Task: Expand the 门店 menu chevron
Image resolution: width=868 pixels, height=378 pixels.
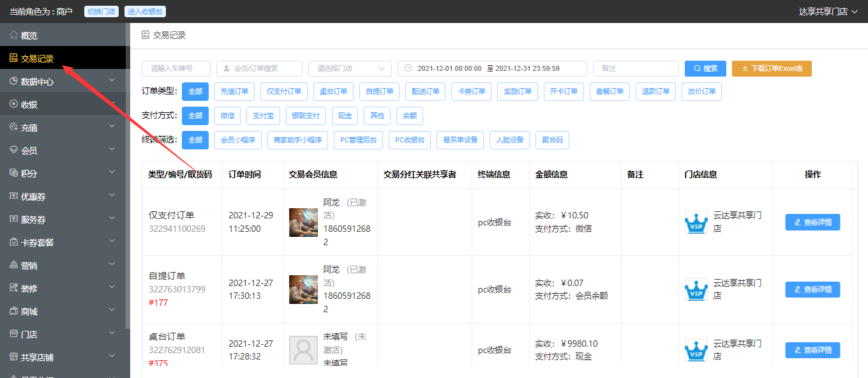Action: click(x=112, y=334)
